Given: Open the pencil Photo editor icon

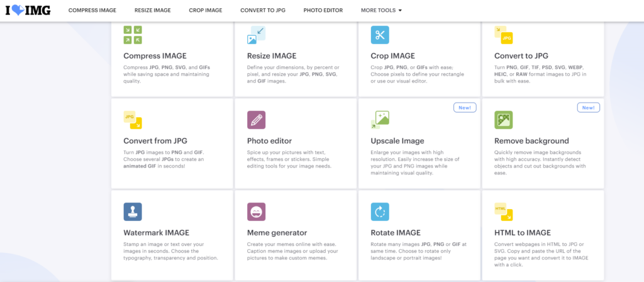Looking at the screenshot, I should pyautogui.click(x=256, y=120).
